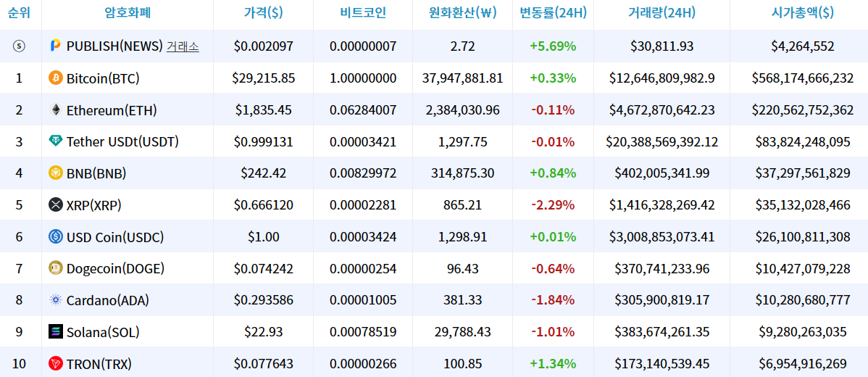Click the Ethereum diamond logo icon

tap(55, 109)
